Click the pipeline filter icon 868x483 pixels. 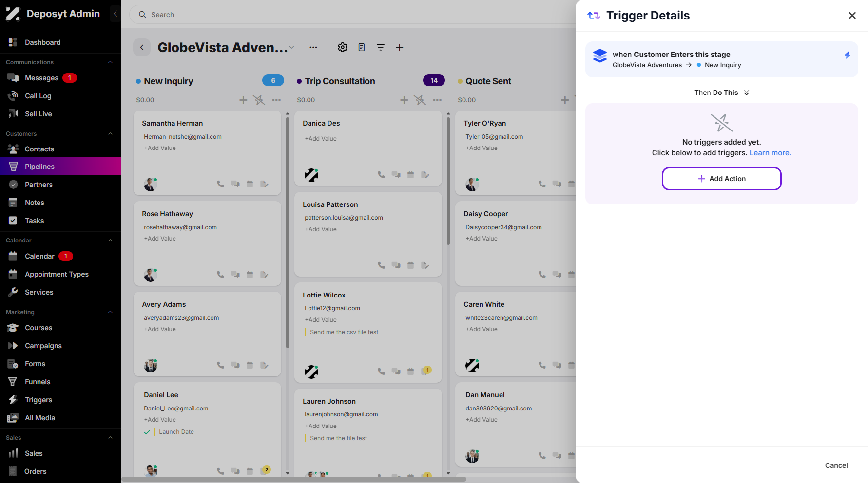tap(381, 47)
